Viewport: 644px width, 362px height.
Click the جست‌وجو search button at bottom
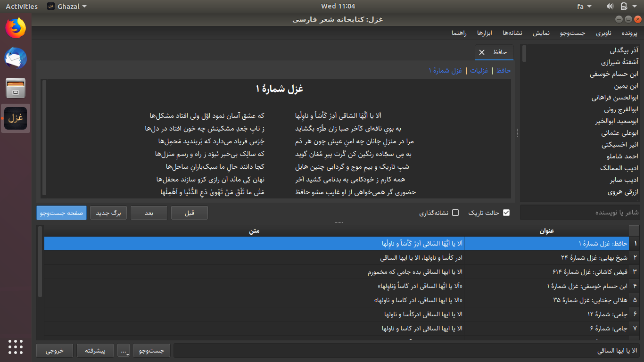151,351
